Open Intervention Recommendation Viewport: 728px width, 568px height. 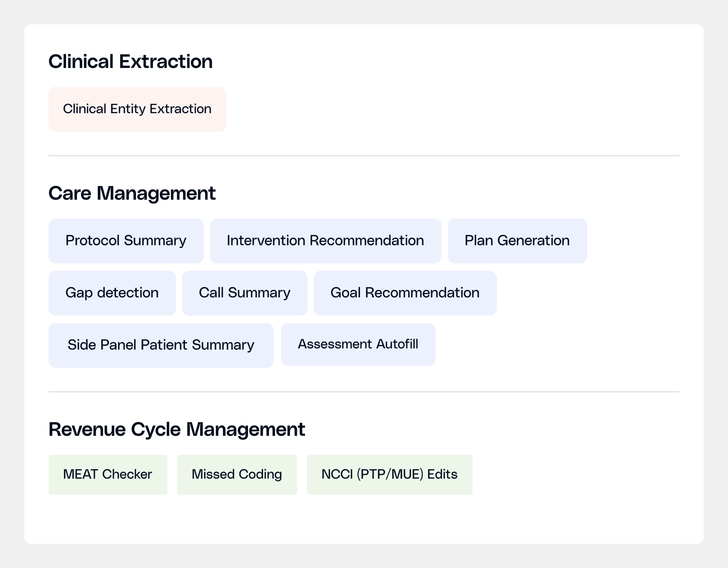tap(325, 241)
